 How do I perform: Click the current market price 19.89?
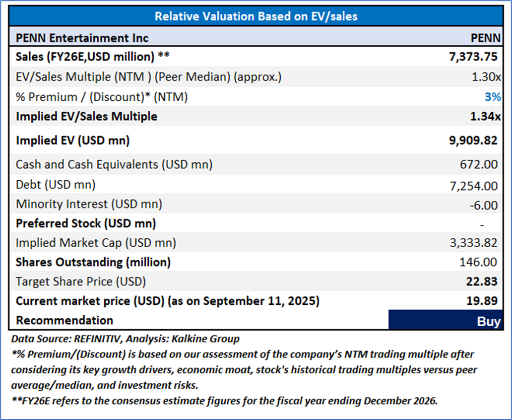(482, 301)
